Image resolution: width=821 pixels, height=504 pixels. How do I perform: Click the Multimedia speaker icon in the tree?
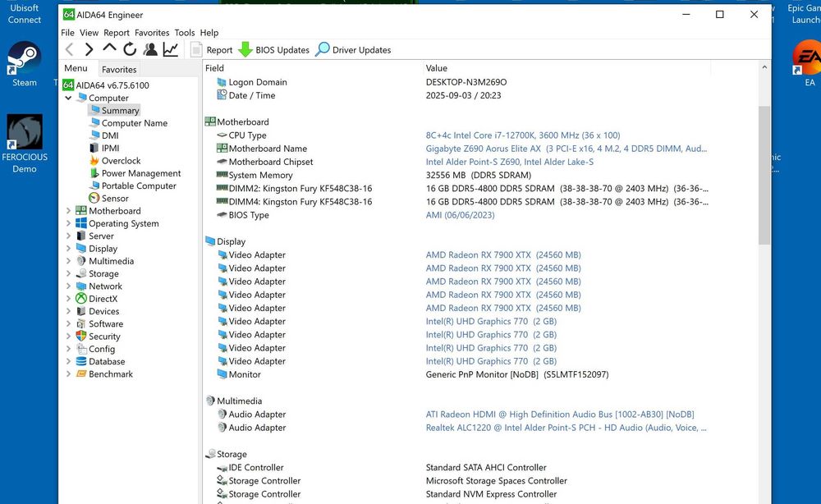(81, 261)
